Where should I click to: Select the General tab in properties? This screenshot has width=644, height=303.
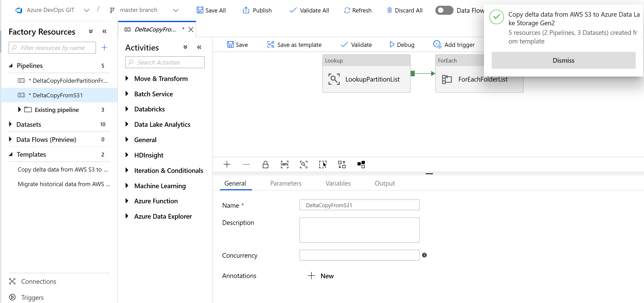235,183
